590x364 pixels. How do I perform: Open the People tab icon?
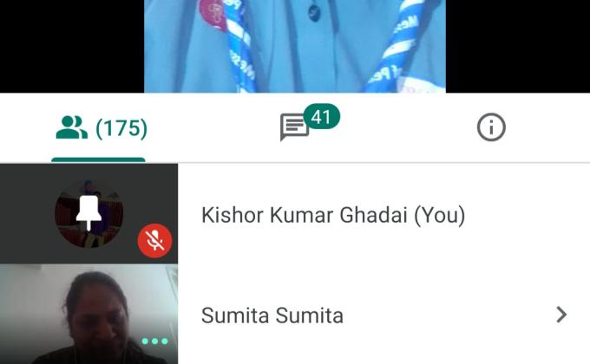click(71, 128)
